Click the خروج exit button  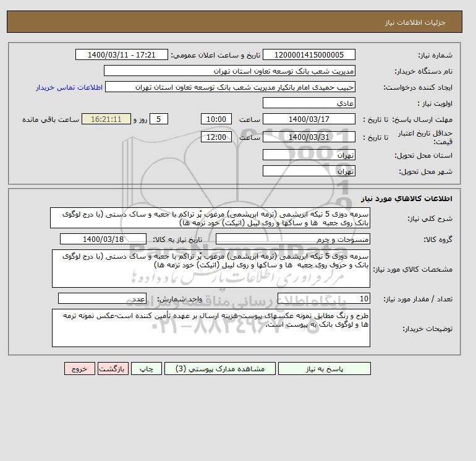pos(80,369)
